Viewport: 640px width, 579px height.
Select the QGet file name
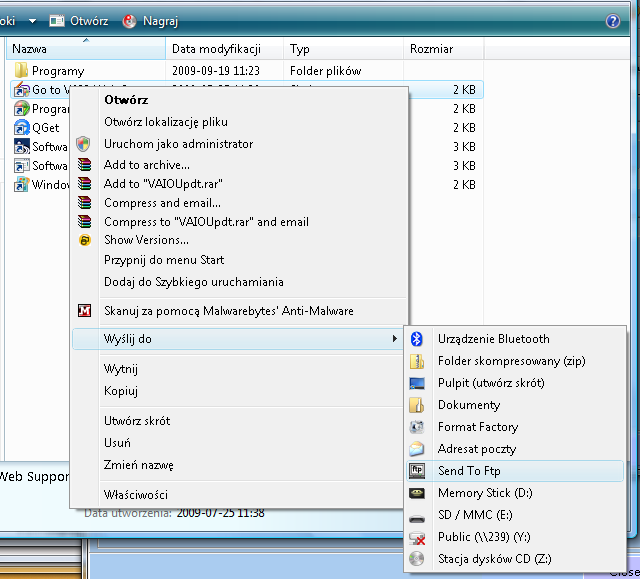click(46, 128)
